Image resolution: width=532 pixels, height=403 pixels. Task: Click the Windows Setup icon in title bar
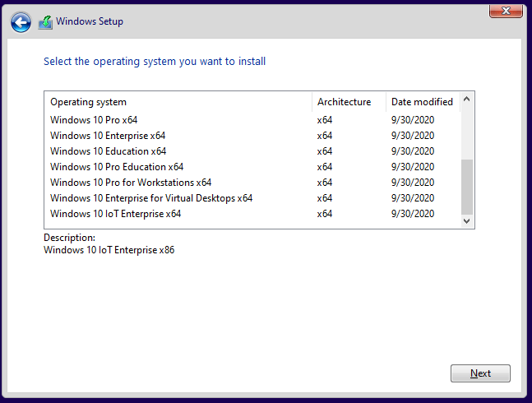pos(45,22)
